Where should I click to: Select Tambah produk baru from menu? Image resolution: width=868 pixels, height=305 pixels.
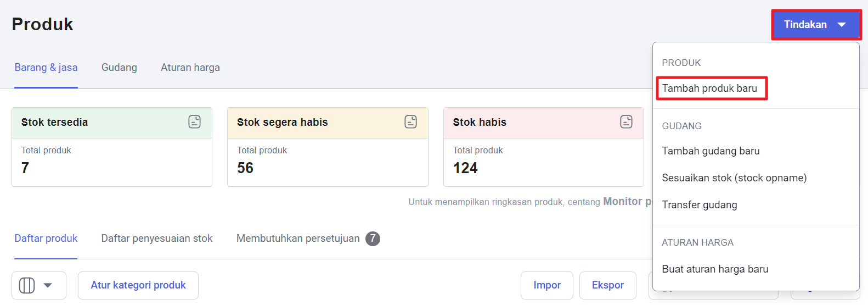709,88
